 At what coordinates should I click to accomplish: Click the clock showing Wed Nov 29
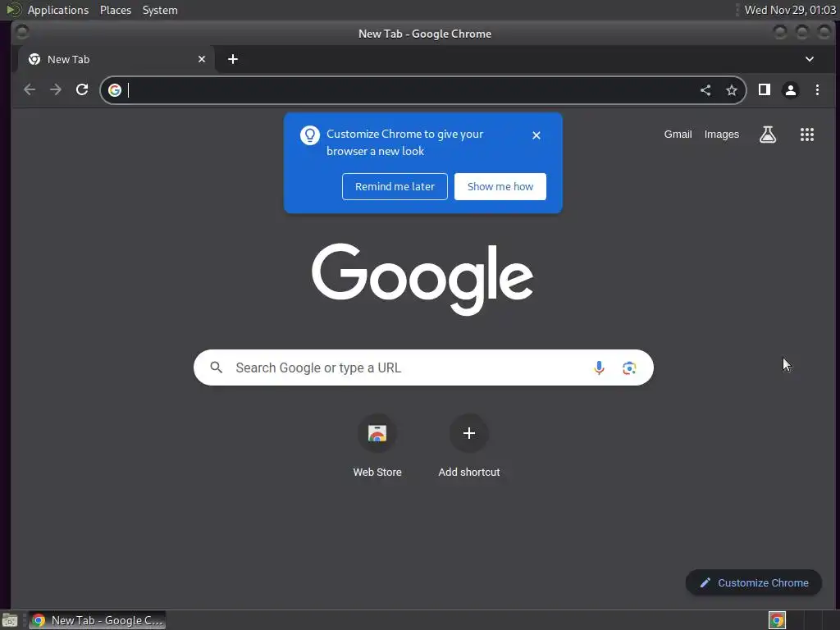[790, 10]
